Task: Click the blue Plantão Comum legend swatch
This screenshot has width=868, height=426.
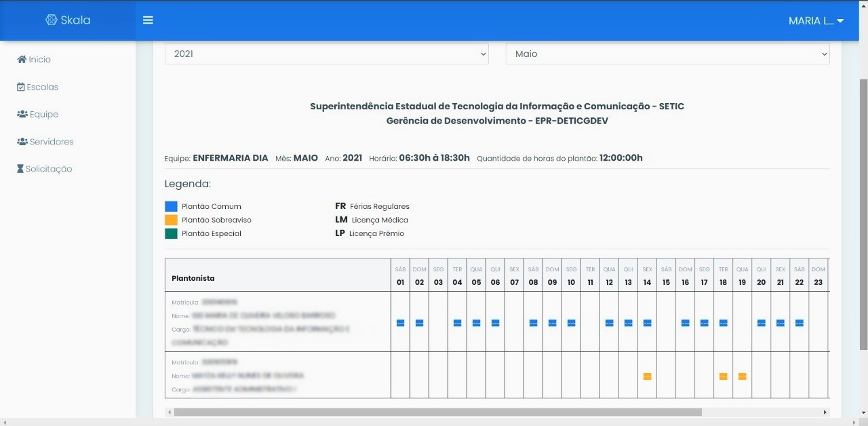Action: click(171, 206)
